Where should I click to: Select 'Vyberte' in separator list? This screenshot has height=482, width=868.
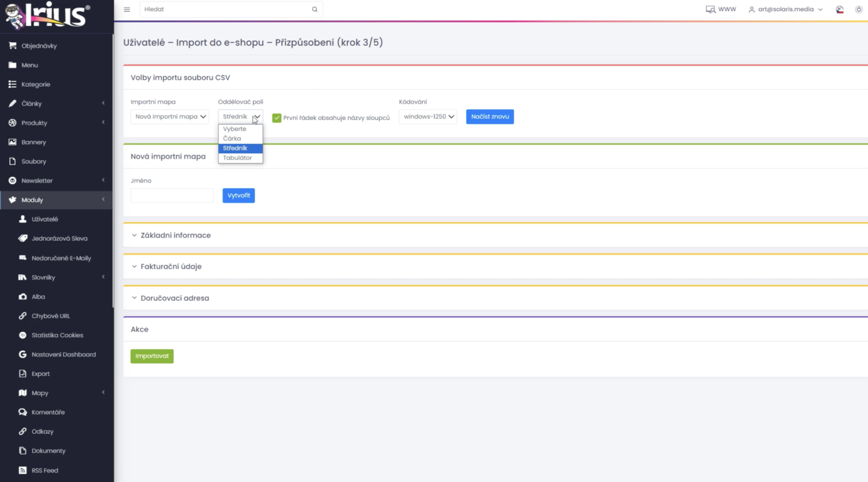coord(240,129)
